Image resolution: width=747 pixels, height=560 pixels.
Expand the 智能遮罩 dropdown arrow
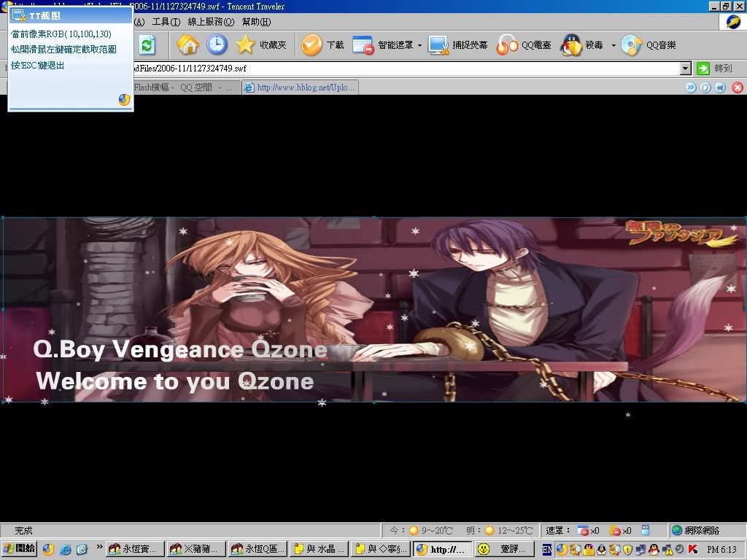419,45
